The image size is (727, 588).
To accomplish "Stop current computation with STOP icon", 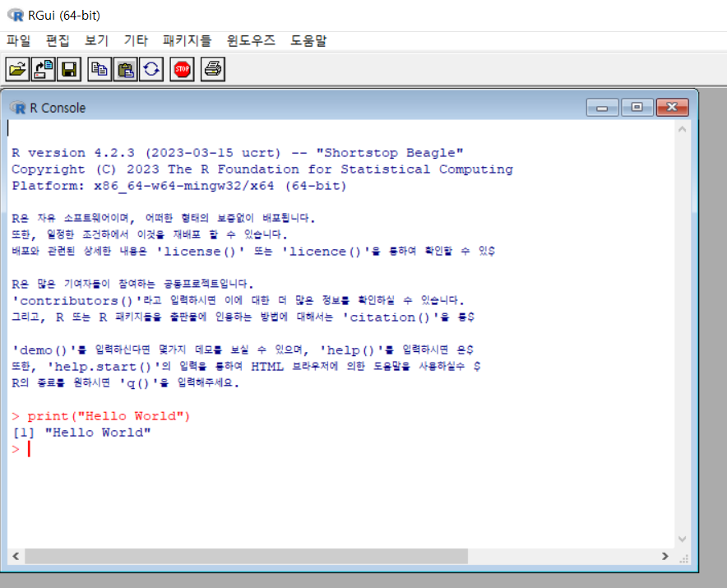I will pyautogui.click(x=182, y=70).
